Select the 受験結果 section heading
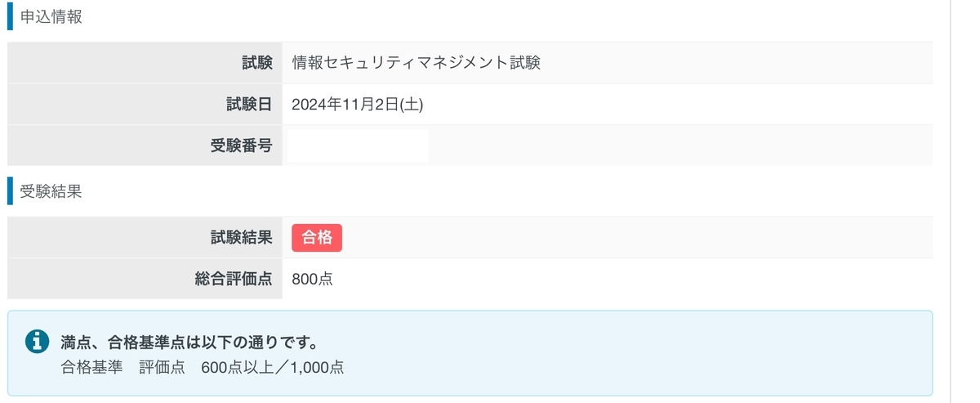This screenshot has width=980, height=403. 51,192
